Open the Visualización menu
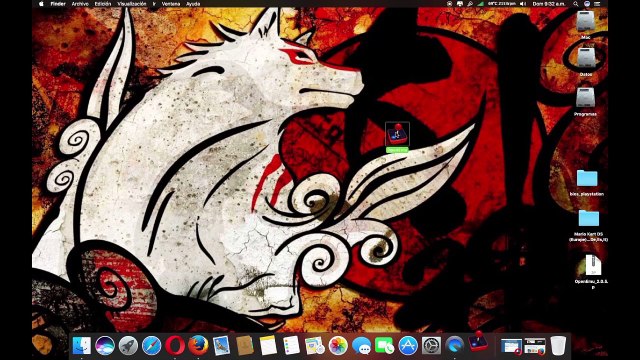This screenshot has width=640, height=360. click(131, 4)
